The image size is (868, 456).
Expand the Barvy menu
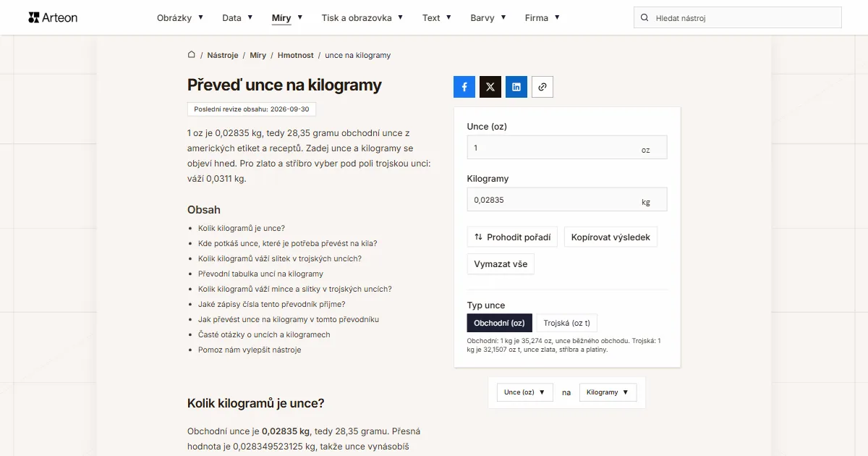tap(488, 17)
